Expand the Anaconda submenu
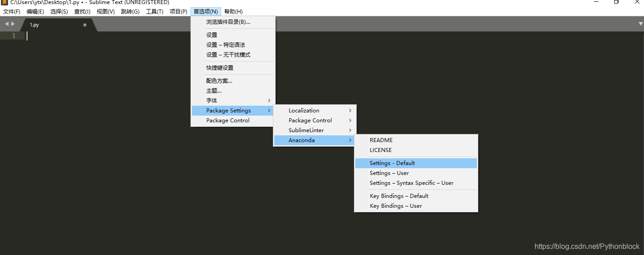This screenshot has width=644, height=255. point(315,140)
